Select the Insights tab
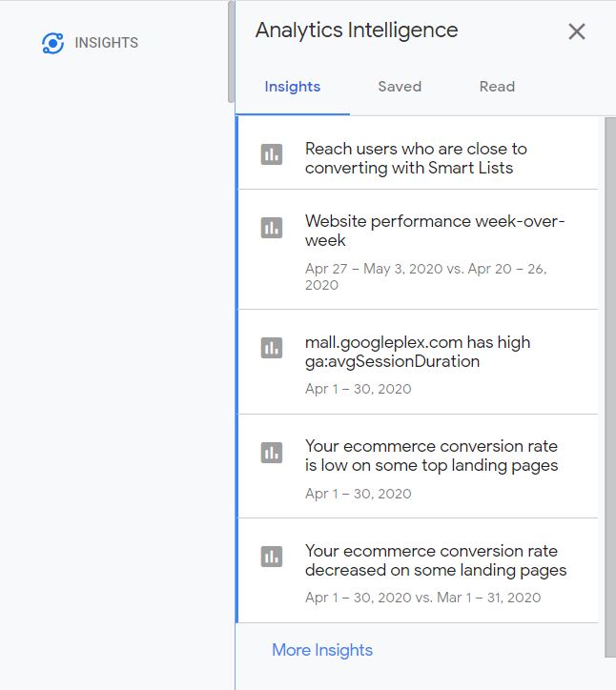This screenshot has height=690, width=616. pos(293,87)
